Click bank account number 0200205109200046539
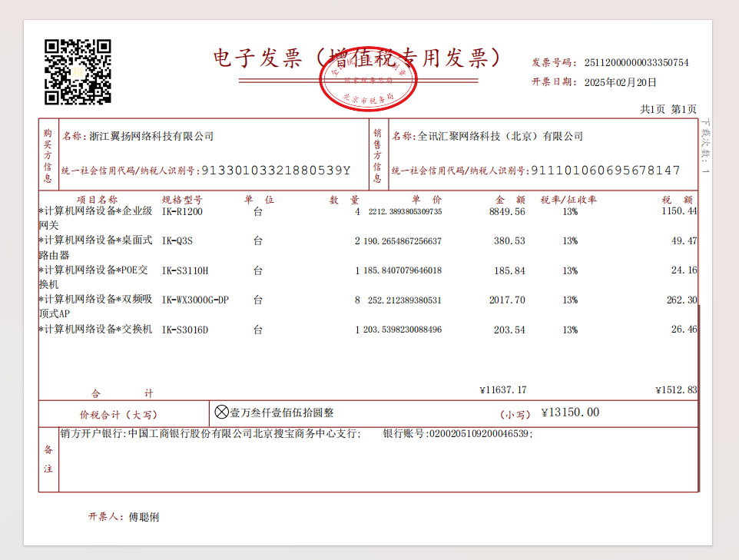 tap(479, 434)
